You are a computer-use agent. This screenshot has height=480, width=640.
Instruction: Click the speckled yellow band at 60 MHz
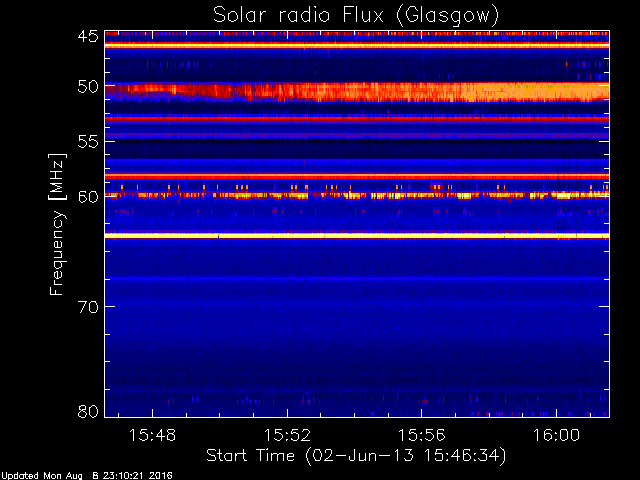pos(357,195)
